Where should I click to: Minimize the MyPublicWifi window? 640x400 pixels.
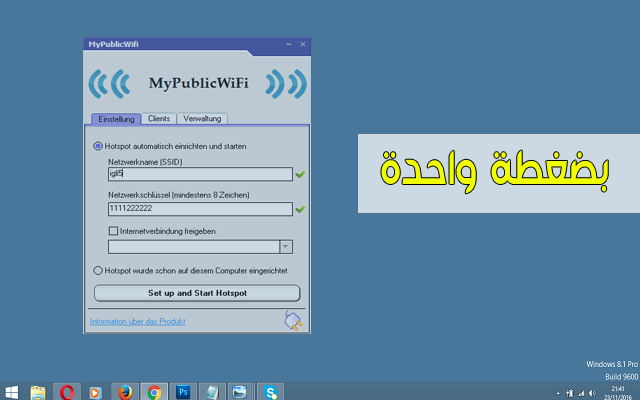[289, 44]
